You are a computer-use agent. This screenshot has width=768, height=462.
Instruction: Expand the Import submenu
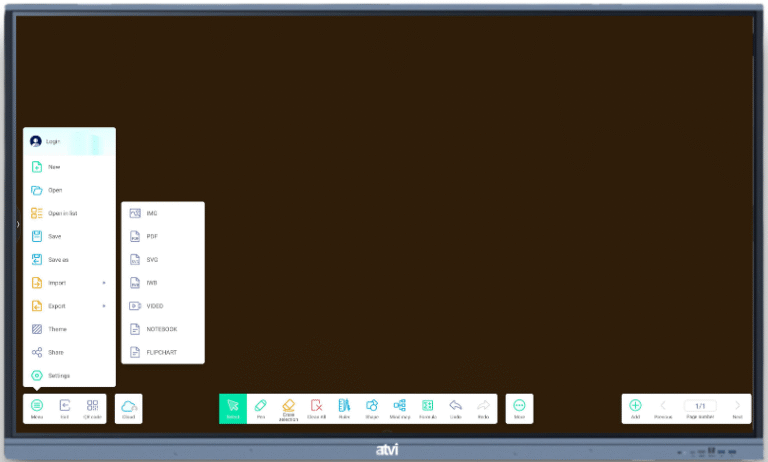69,283
